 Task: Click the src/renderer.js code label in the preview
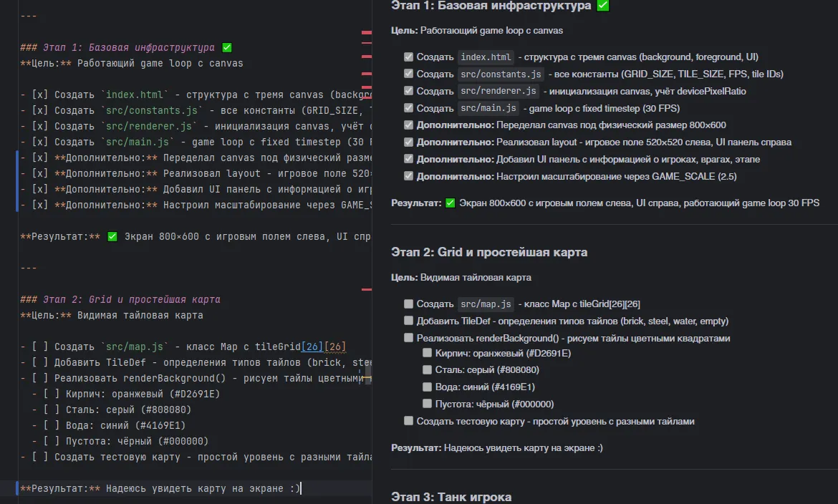(499, 91)
